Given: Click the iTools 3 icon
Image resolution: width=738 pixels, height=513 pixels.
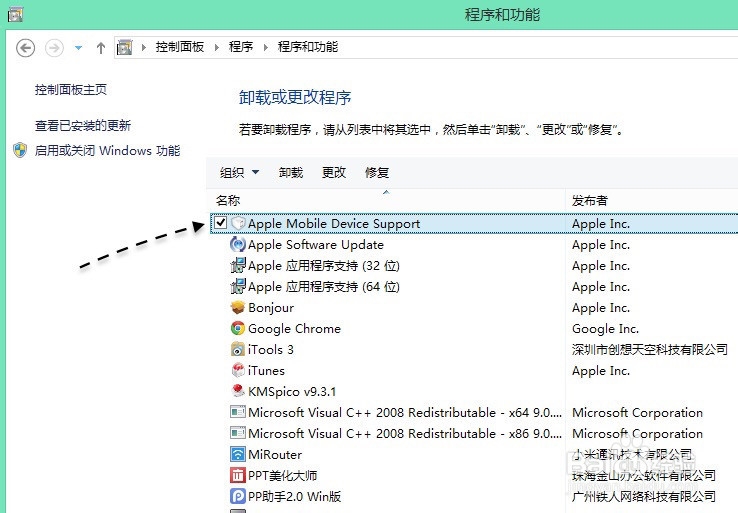Looking at the screenshot, I should [x=238, y=349].
